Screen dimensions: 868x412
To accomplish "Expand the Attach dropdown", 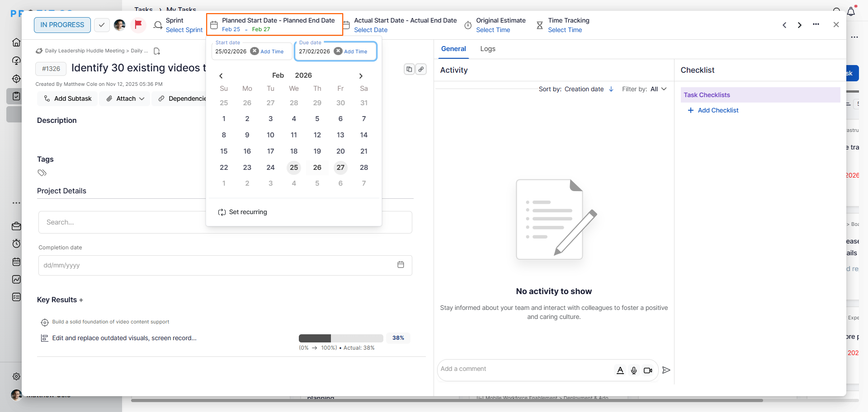I will [x=126, y=98].
